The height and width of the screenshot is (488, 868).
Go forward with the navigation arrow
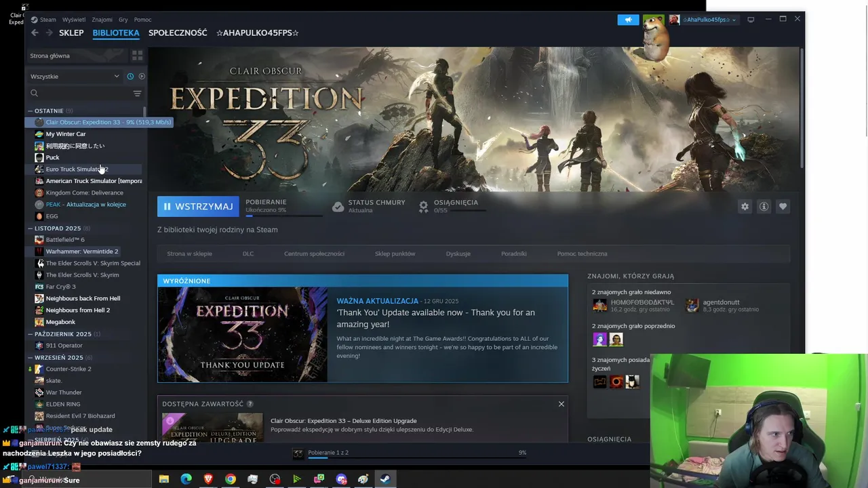(x=50, y=33)
